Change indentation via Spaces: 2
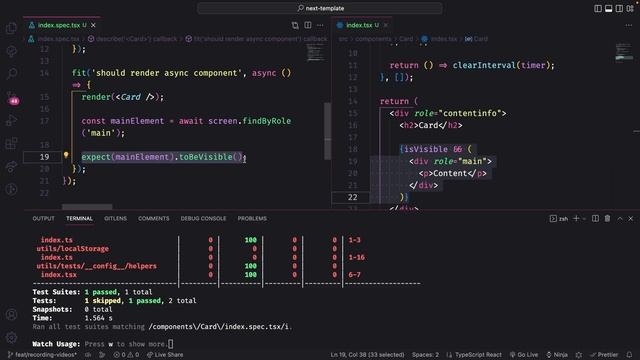The height and width of the screenshot is (360, 640). (425, 355)
